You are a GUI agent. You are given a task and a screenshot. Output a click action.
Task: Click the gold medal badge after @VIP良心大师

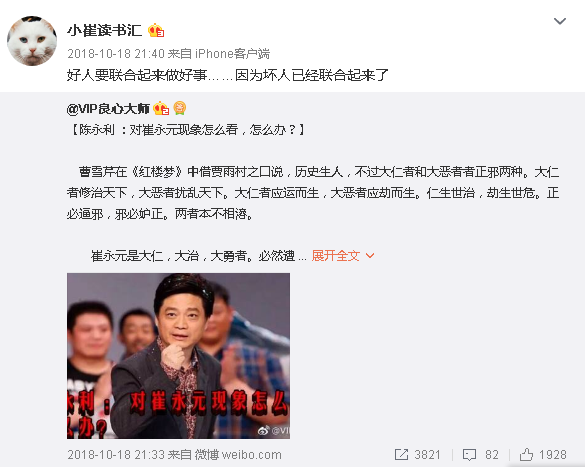(179, 108)
